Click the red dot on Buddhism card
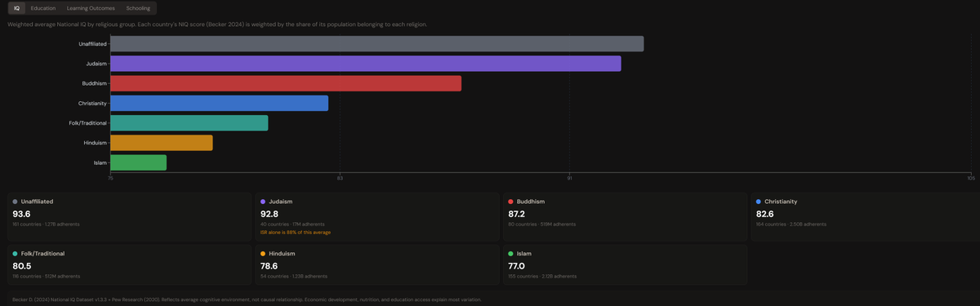 click(510, 202)
